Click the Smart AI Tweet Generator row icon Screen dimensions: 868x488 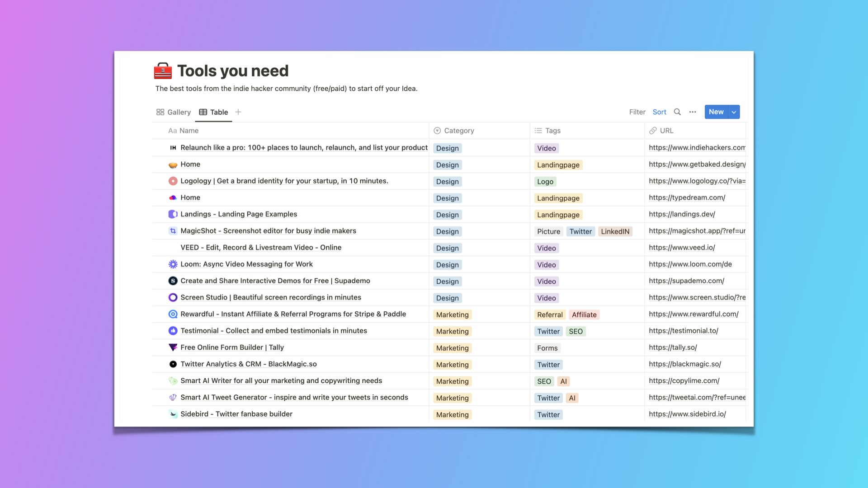(173, 398)
